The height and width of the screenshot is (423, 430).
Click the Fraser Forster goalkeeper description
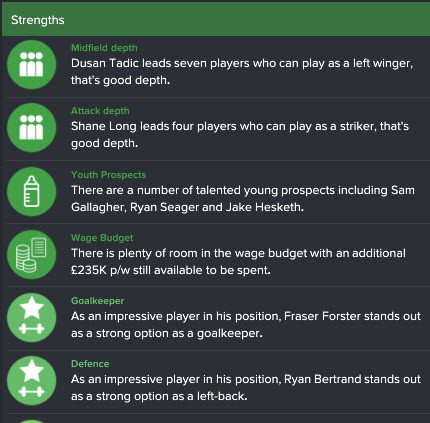pyautogui.click(x=246, y=325)
